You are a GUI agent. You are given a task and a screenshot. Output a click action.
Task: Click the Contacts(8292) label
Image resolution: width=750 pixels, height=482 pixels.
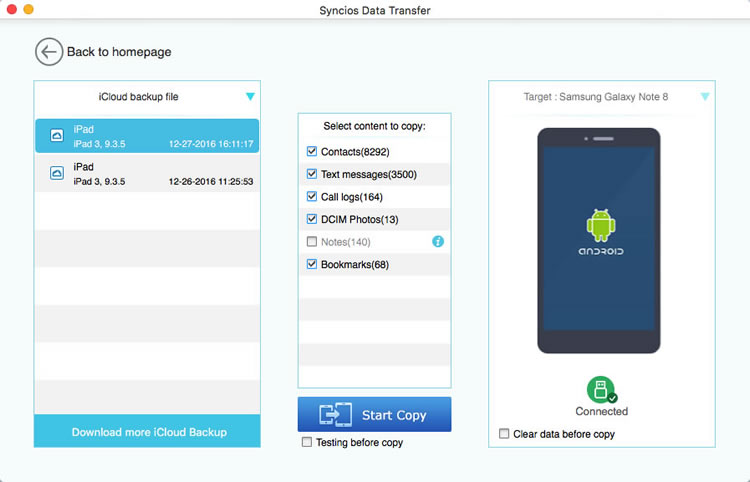pos(355,152)
